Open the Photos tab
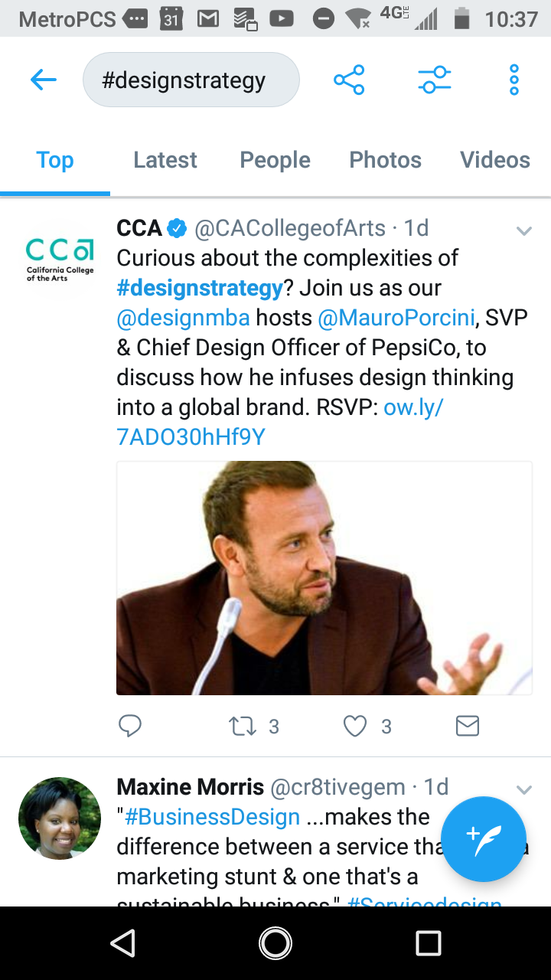551x980 pixels. point(385,160)
